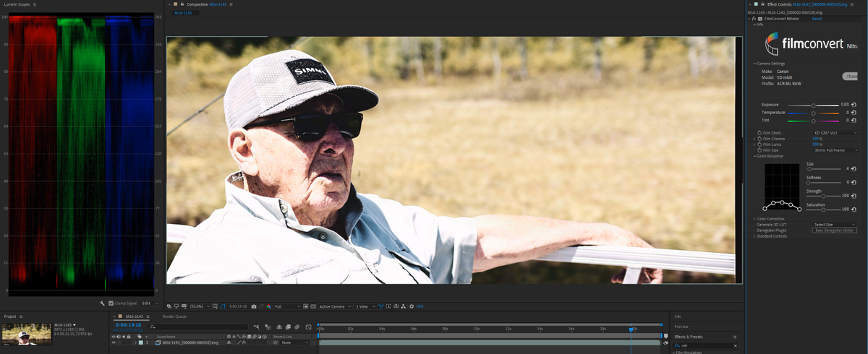
Task: Toggle the Film Luma stopwatch
Action: [x=759, y=144]
